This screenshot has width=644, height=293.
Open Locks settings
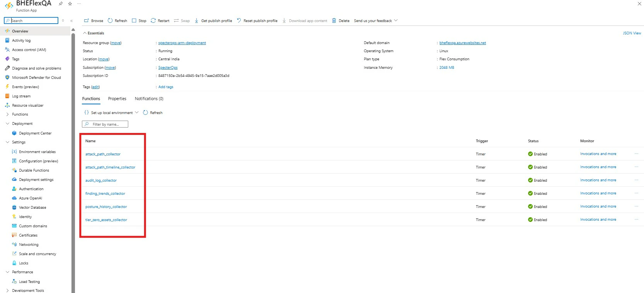point(24,263)
